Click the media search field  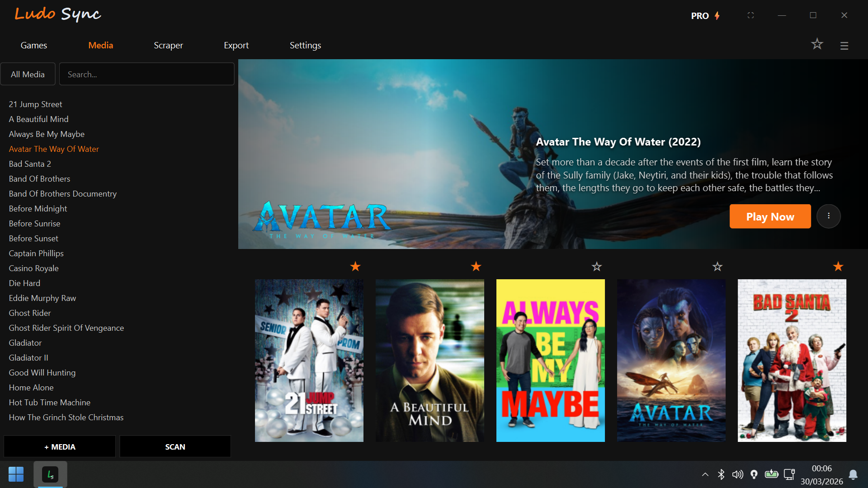click(146, 74)
